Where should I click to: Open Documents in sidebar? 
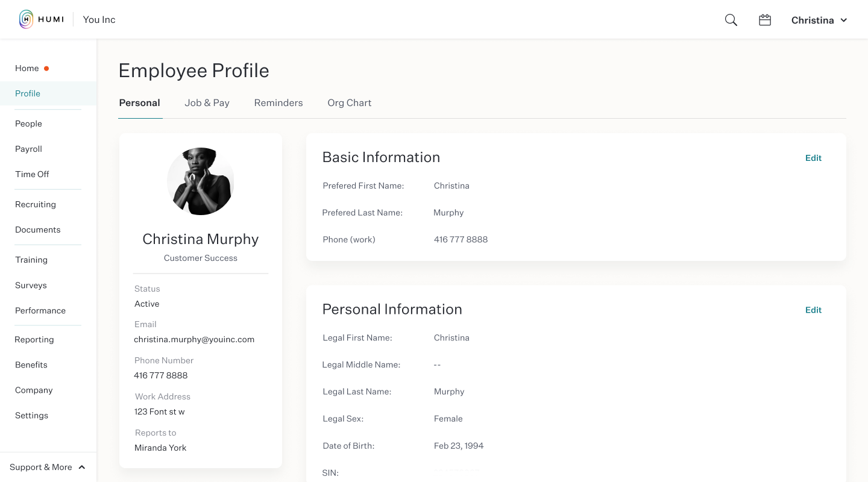tap(38, 230)
